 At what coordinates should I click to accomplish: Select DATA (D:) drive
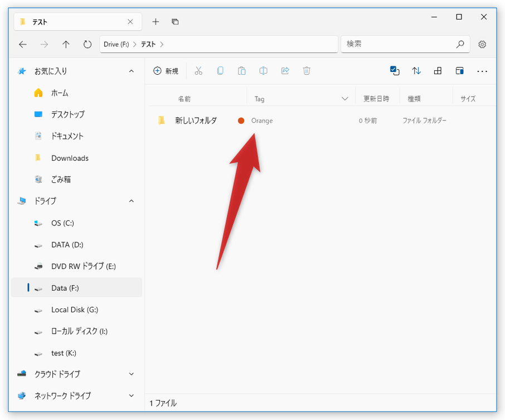point(77,245)
